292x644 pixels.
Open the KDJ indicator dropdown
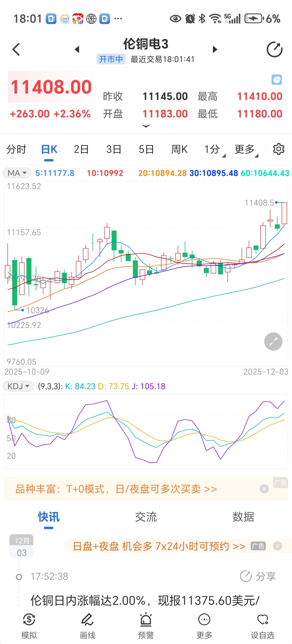pos(18,386)
